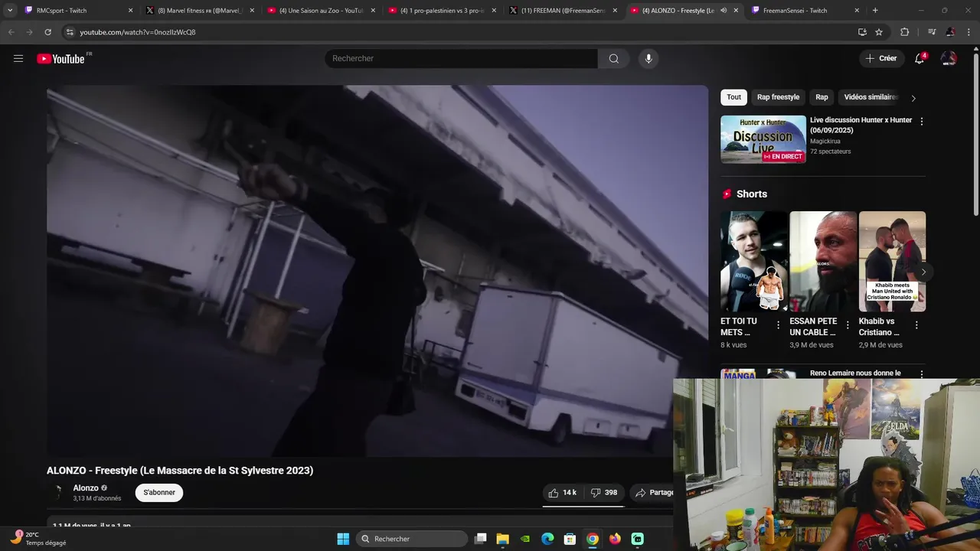The image size is (980, 551).
Task: Open the YouTube hamburger guide menu
Action: [18, 58]
